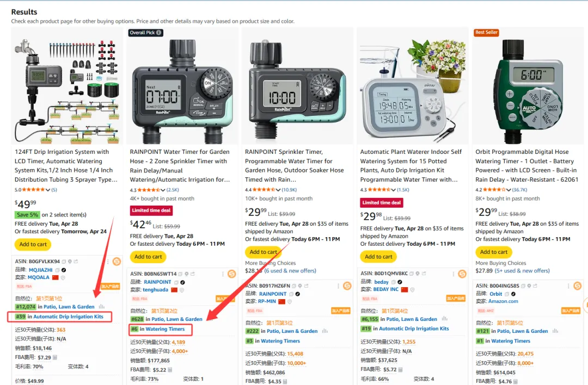588x385 pixels.
Task: Expand star rating popover for Orbit hose timer
Action: coord(509,190)
